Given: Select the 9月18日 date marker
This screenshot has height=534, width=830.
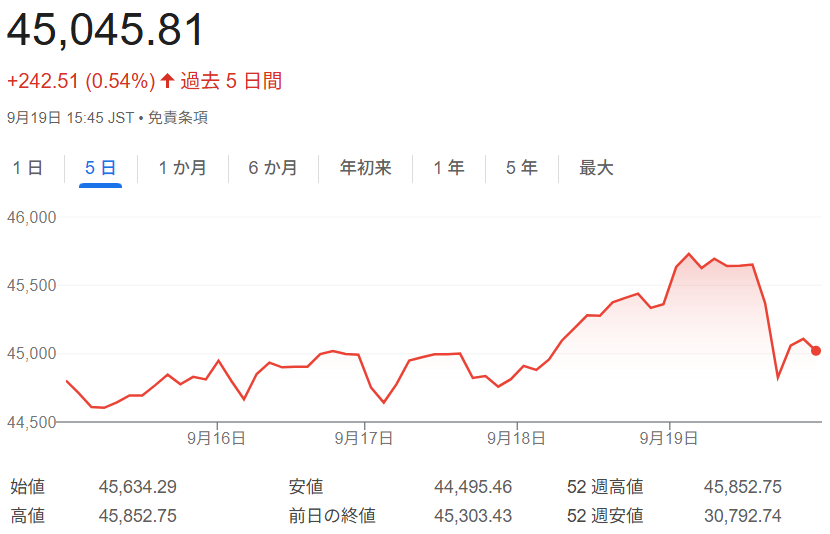Looking at the screenshot, I should tap(516, 438).
